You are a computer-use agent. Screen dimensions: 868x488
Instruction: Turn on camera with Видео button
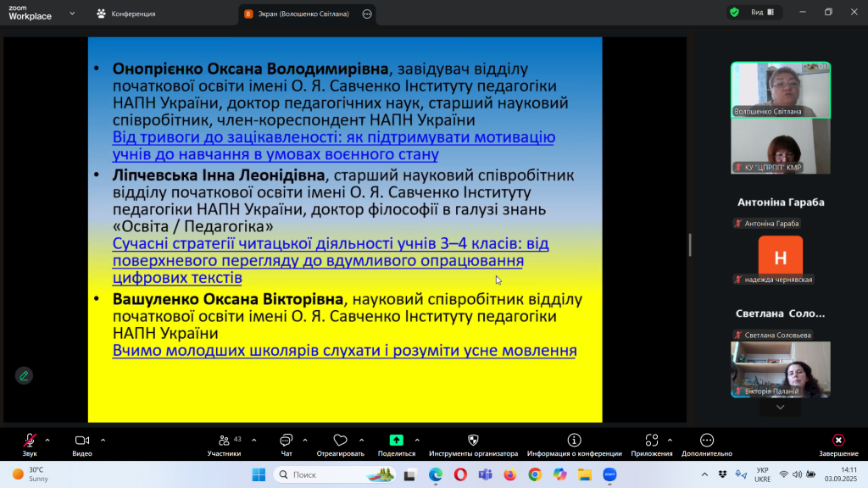click(x=82, y=441)
